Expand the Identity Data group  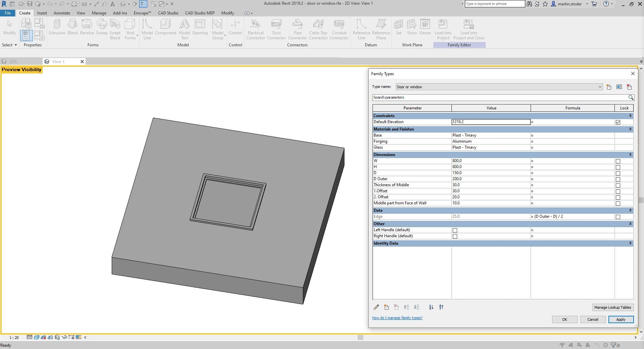630,243
